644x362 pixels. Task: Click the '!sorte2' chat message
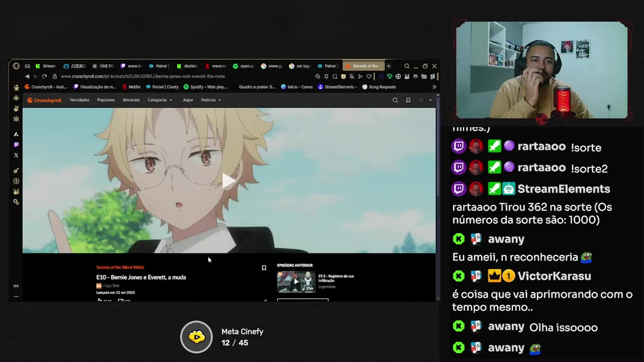tap(589, 168)
